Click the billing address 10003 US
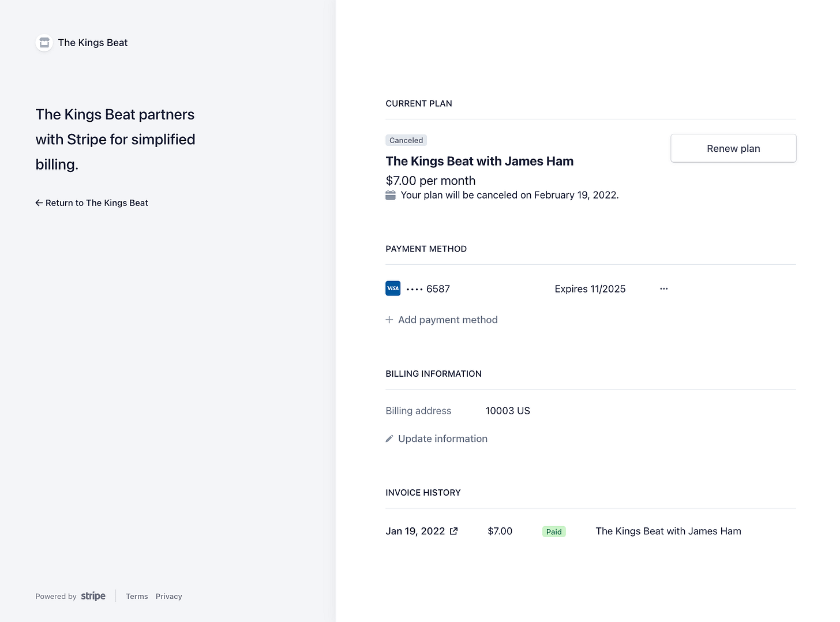 (x=508, y=411)
